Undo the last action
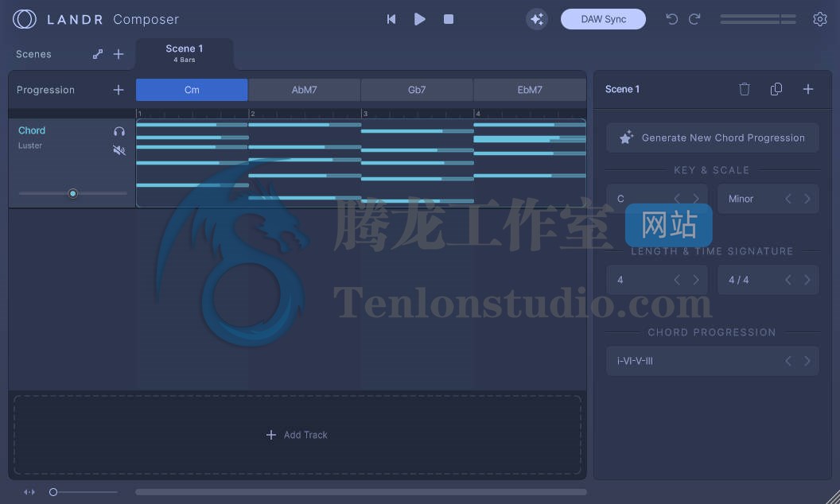 pyautogui.click(x=672, y=19)
